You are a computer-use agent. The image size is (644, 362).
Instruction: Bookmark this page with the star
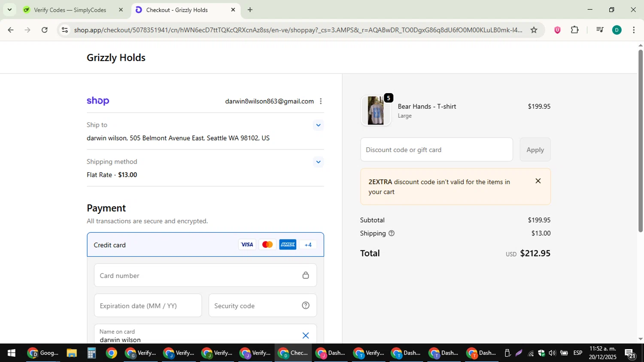(x=534, y=30)
